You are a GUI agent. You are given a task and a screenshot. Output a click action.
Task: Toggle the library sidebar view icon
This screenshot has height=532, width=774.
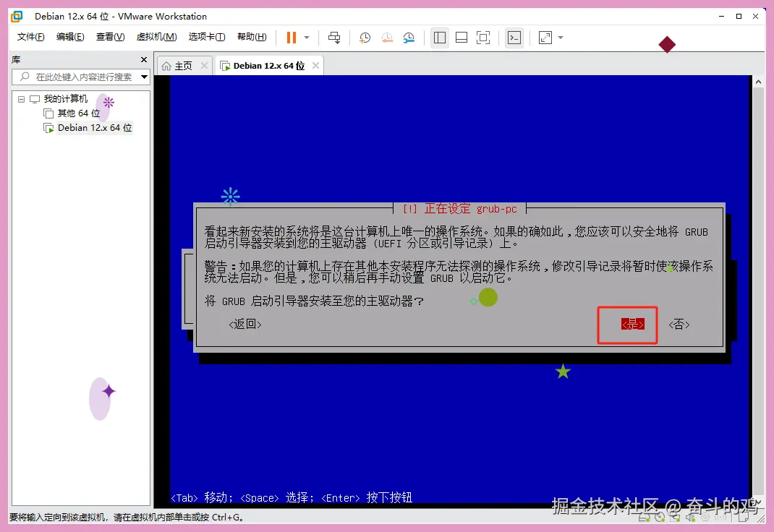click(439, 38)
